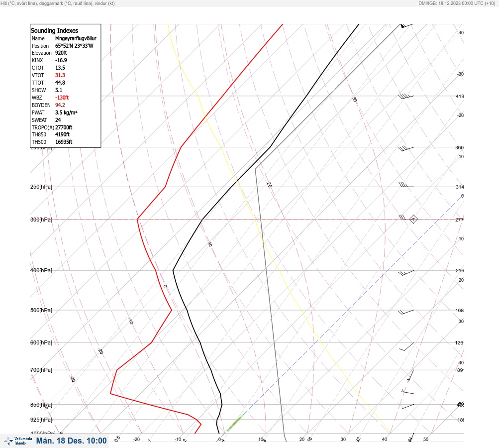
Task: Select the wind barb at 250 hPa level
Action: [406, 185]
